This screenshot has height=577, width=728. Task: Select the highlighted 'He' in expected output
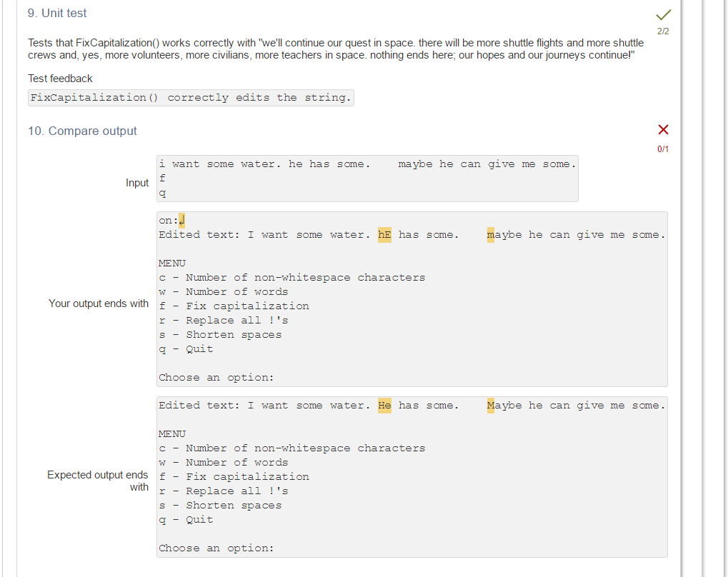point(384,405)
